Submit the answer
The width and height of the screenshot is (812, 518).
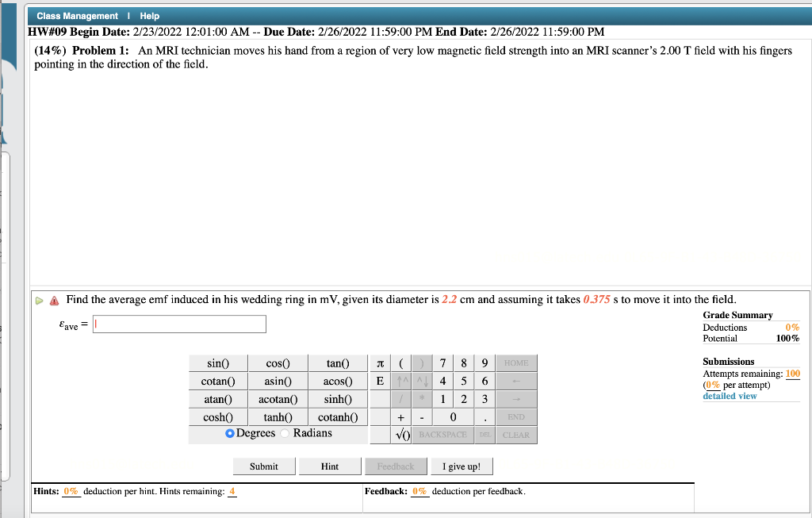coord(263,466)
